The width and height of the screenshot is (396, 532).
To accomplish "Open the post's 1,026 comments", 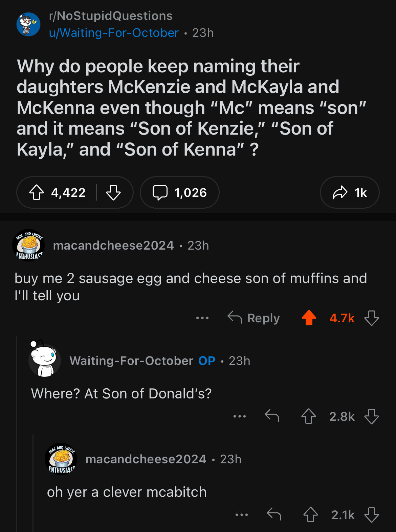I will (179, 193).
